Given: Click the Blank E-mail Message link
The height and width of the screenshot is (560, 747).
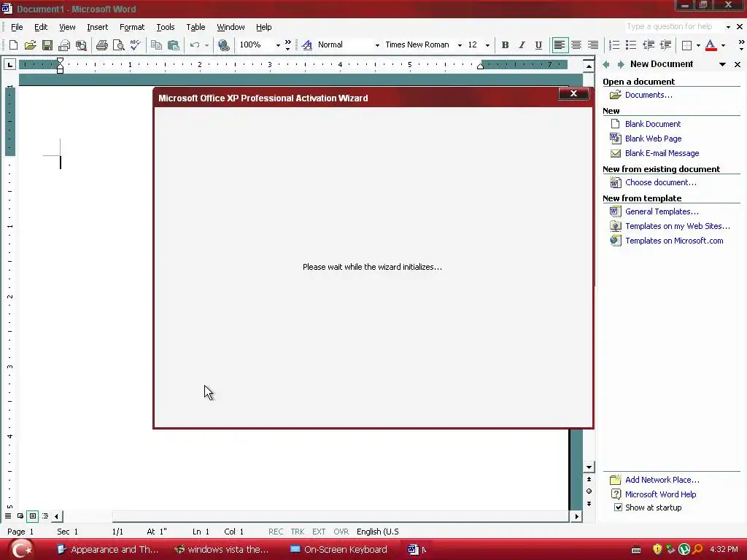Looking at the screenshot, I should click(x=662, y=153).
